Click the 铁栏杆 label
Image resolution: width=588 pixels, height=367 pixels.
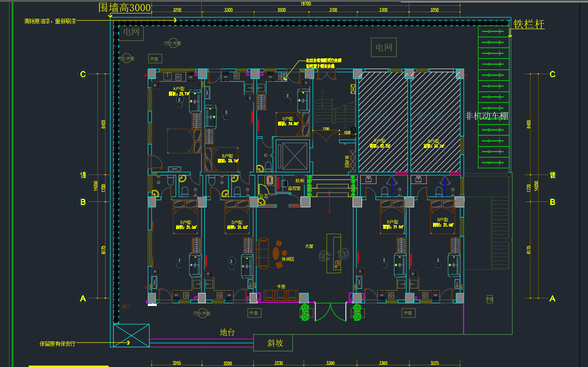pyautogui.click(x=529, y=24)
